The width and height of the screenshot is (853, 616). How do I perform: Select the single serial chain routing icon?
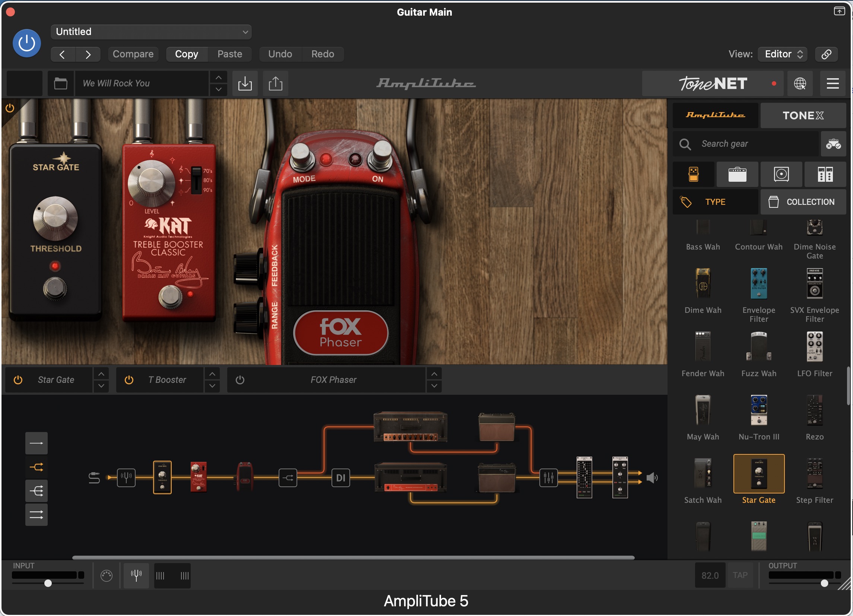37,443
